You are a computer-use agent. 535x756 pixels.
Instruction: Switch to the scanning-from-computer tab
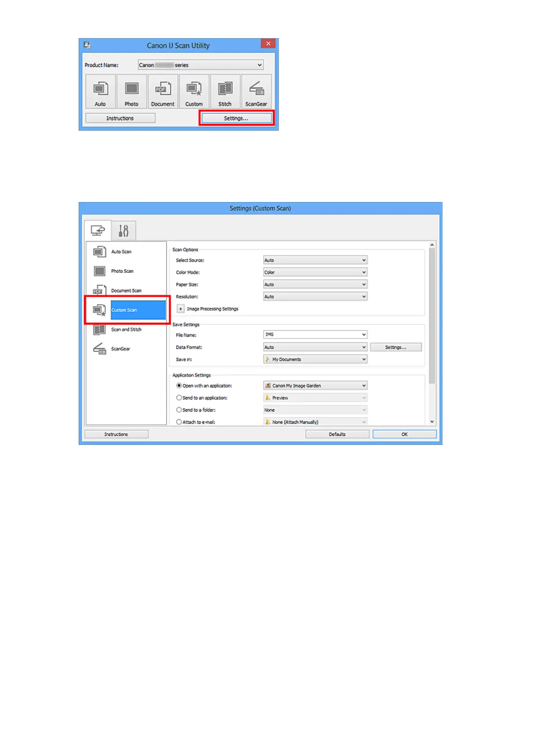click(97, 231)
